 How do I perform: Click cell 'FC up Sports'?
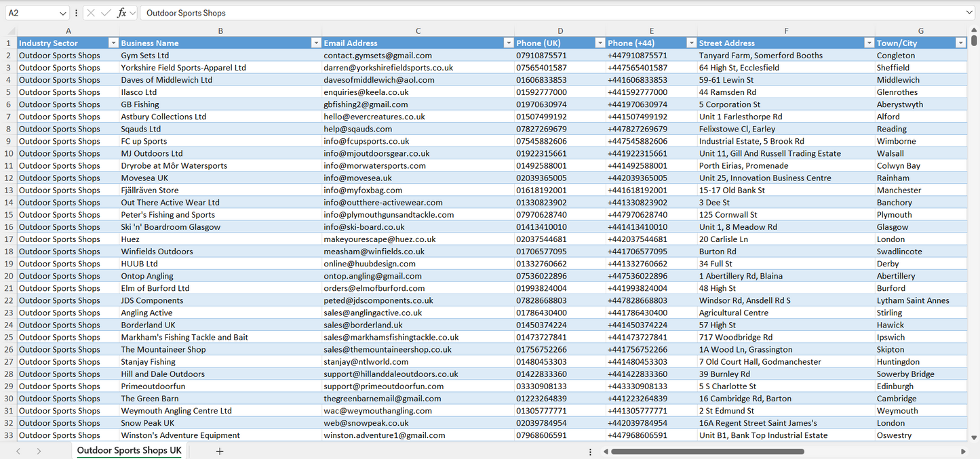[x=220, y=141]
